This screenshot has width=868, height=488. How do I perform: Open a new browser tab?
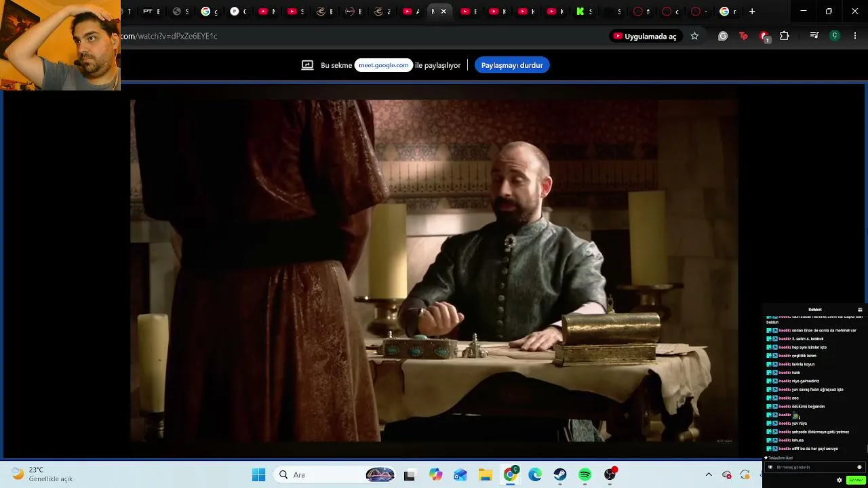(752, 12)
